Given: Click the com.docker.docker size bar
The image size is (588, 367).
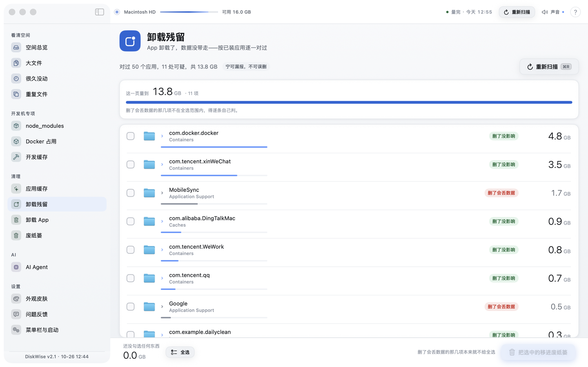Looking at the screenshot, I should (214, 147).
